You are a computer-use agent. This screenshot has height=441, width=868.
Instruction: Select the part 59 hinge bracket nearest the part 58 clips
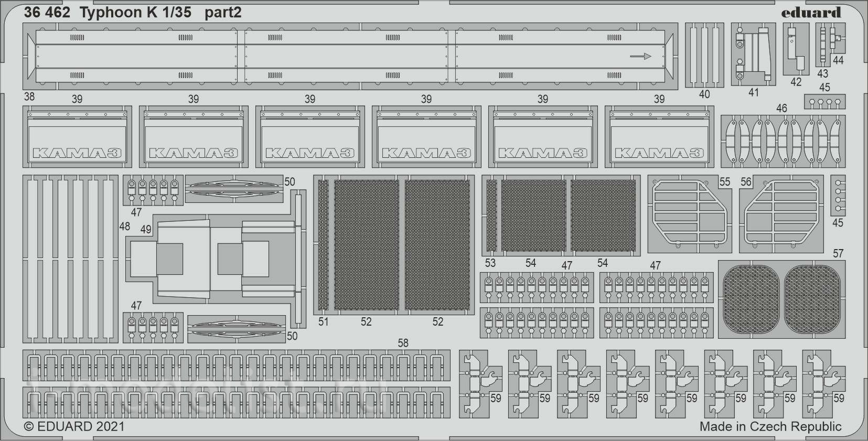pos(481,384)
